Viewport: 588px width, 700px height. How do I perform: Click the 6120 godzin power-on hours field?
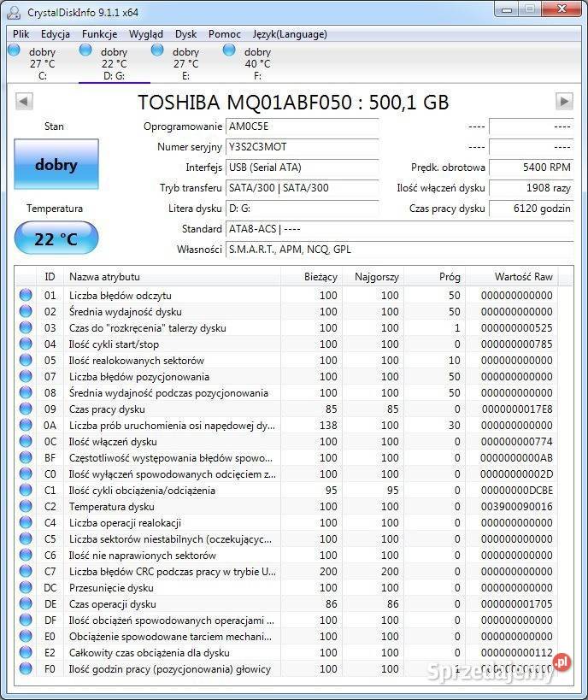[x=532, y=209]
